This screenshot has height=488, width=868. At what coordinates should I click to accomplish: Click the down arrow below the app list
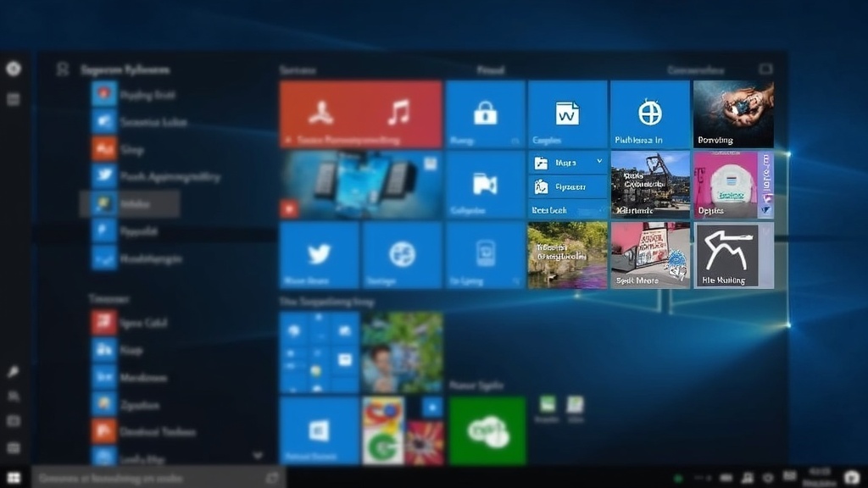tap(259, 456)
